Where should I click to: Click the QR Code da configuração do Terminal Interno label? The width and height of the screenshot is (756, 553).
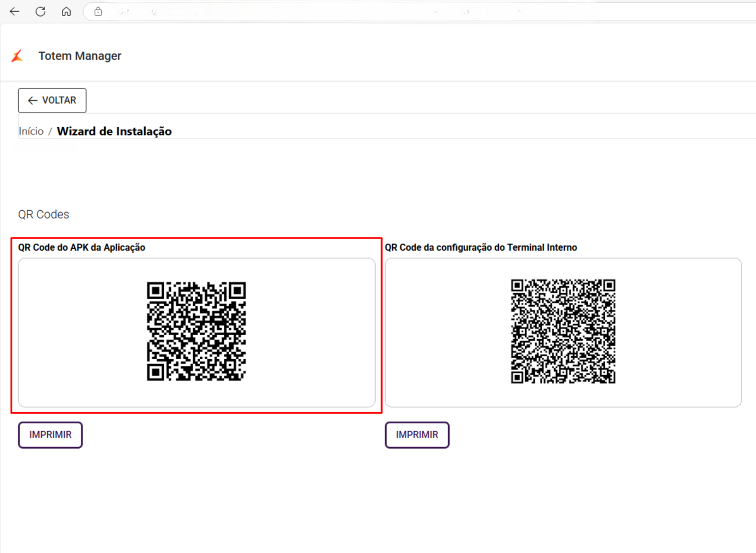click(481, 248)
